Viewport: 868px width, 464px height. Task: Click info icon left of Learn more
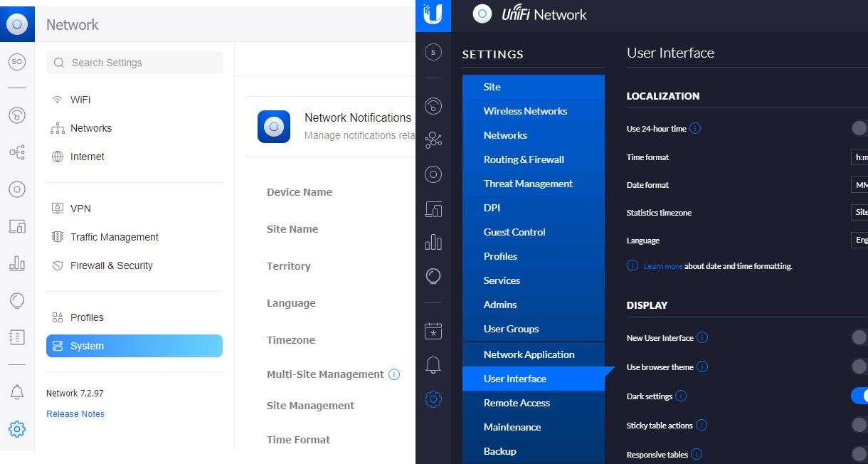pos(633,265)
